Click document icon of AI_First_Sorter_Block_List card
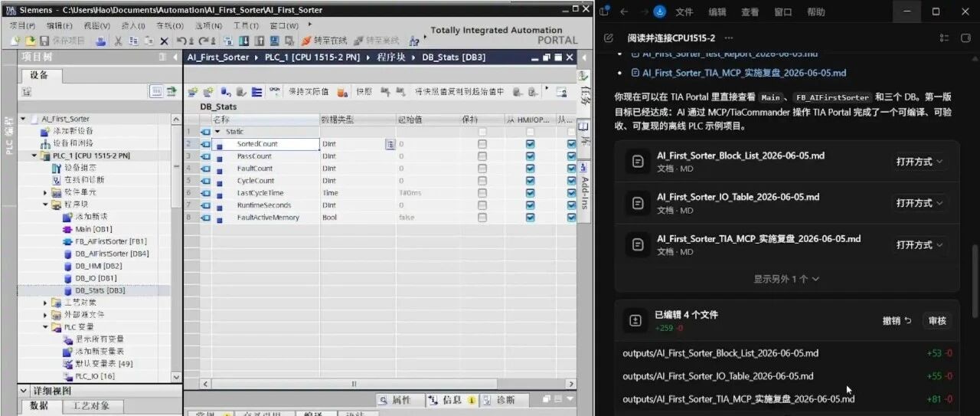This screenshot has height=416, width=980. point(637,162)
